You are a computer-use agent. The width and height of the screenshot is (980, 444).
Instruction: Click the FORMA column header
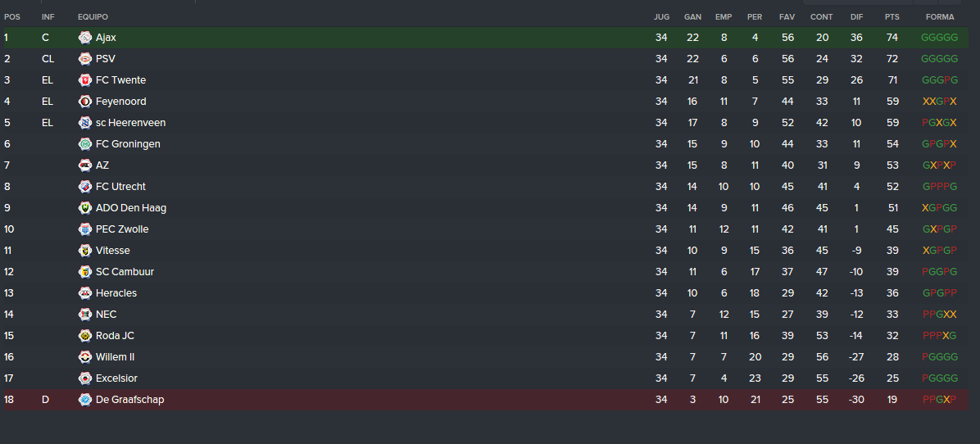[x=940, y=17]
